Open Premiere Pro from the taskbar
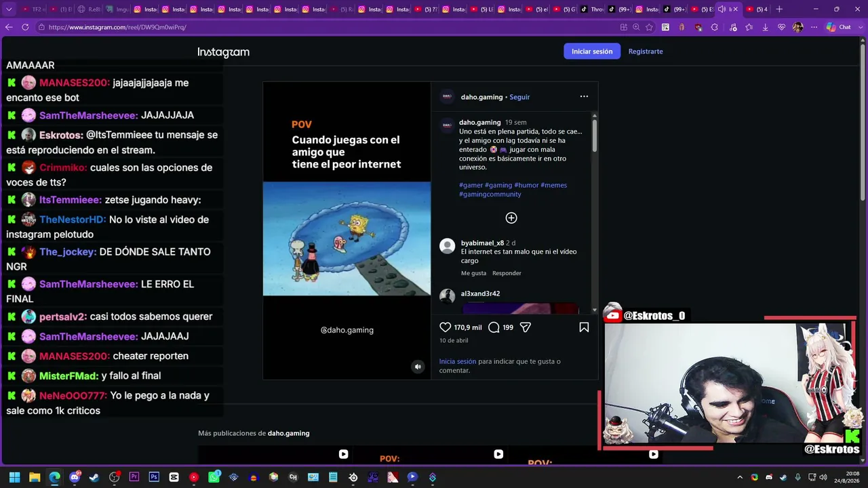Screen dimensions: 868x488 pyautogui.click(x=134, y=477)
